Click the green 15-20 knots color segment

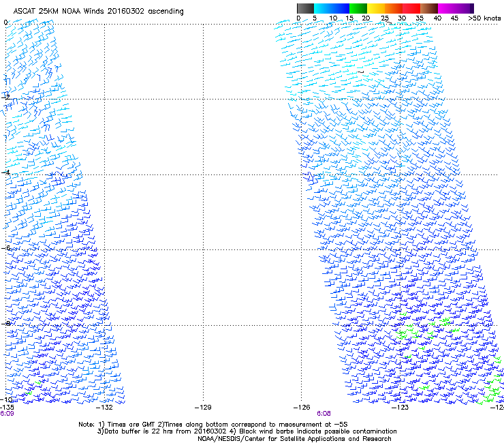pyautogui.click(x=358, y=8)
